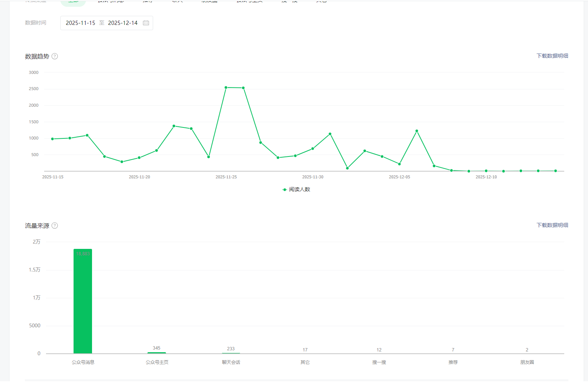This screenshot has height=382, width=588.
Task: Click the 搜一搜 category label
Action: tap(379, 362)
